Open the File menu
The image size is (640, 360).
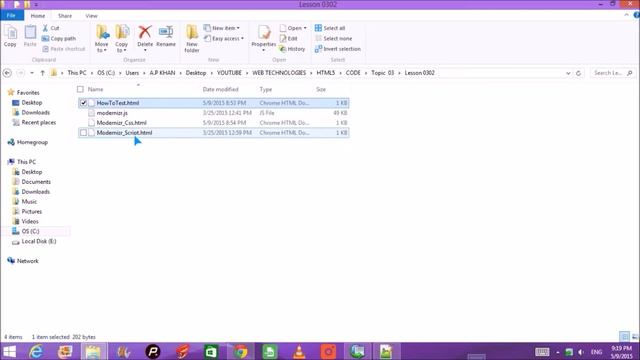tap(11, 16)
